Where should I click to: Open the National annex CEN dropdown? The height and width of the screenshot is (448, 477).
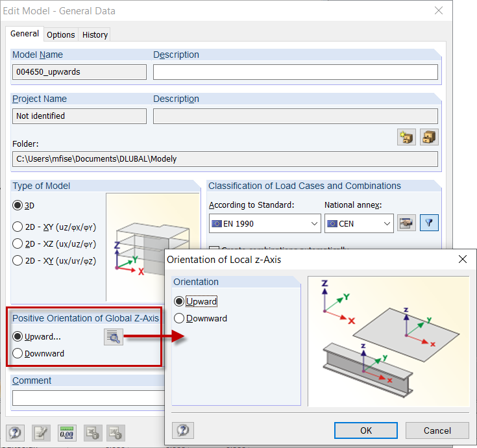[x=359, y=223]
